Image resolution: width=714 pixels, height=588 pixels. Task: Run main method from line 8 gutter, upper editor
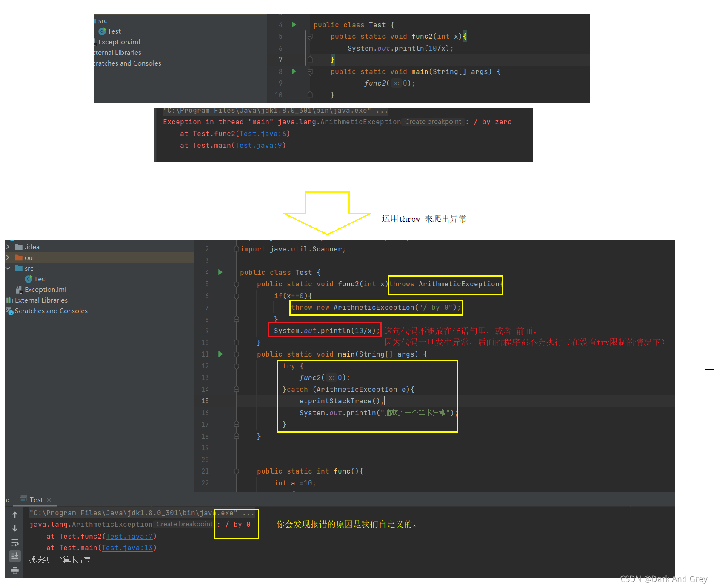[294, 71]
